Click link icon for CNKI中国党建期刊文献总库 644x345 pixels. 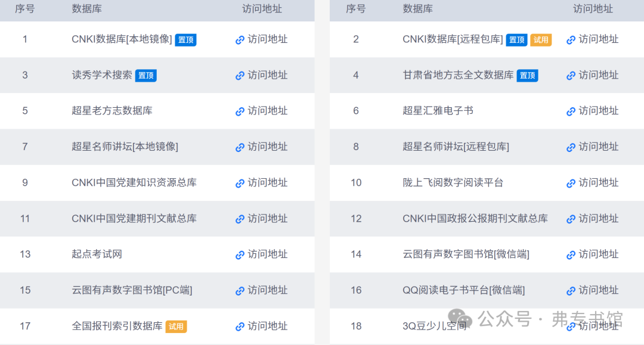click(x=240, y=219)
